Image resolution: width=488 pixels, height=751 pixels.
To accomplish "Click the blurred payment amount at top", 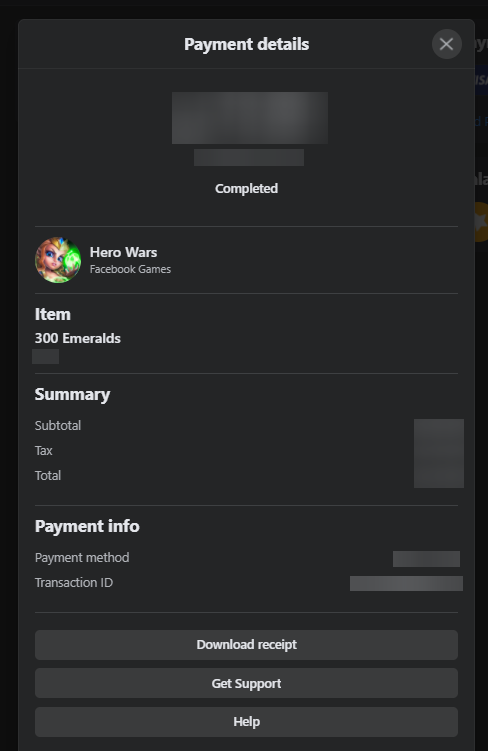I will click(x=250, y=118).
